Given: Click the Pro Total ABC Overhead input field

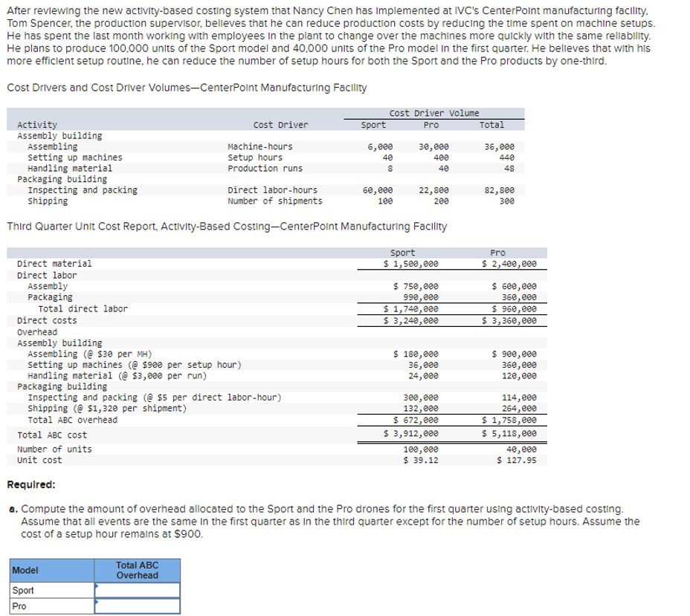Looking at the screenshot, I should 138,606.
